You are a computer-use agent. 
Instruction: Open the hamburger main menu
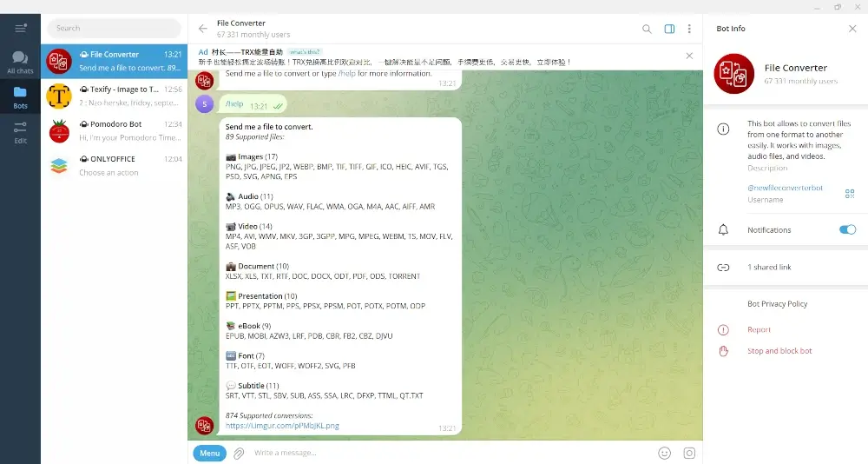21,29
